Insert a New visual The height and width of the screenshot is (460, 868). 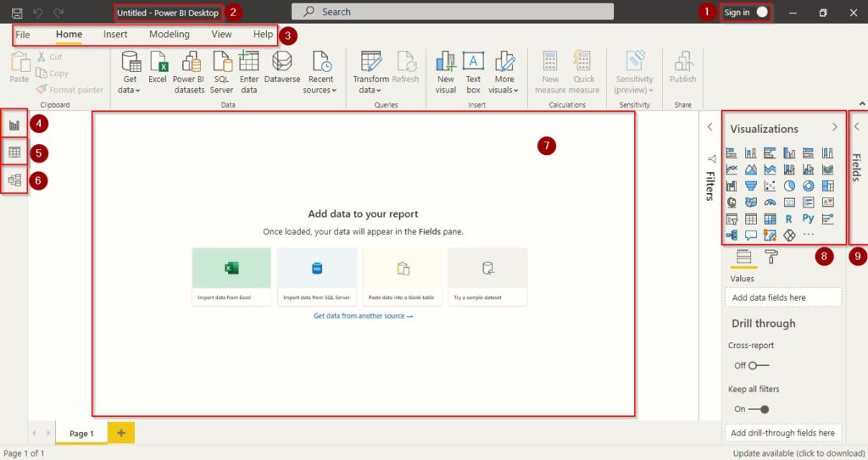pos(446,73)
